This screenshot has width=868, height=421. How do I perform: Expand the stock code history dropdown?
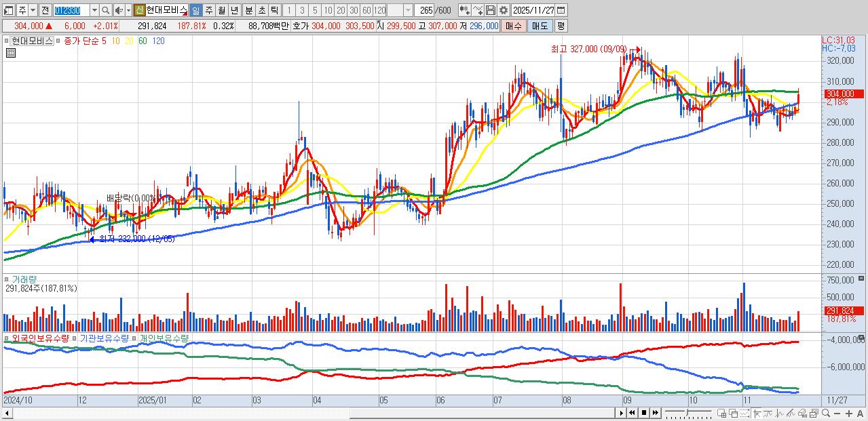coord(94,10)
